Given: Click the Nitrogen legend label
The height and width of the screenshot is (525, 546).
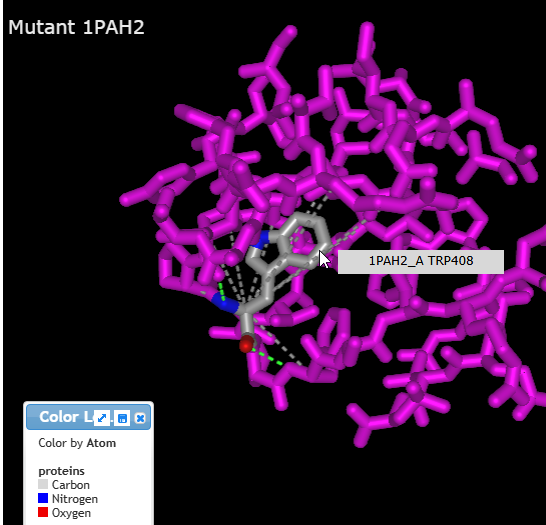Looking at the screenshot, I should click(75, 499).
